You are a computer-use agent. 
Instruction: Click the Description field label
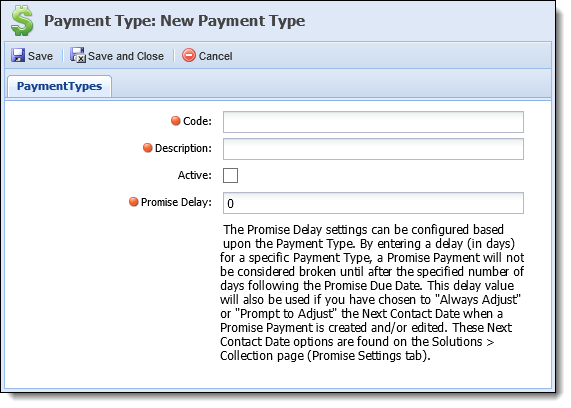[183, 148]
